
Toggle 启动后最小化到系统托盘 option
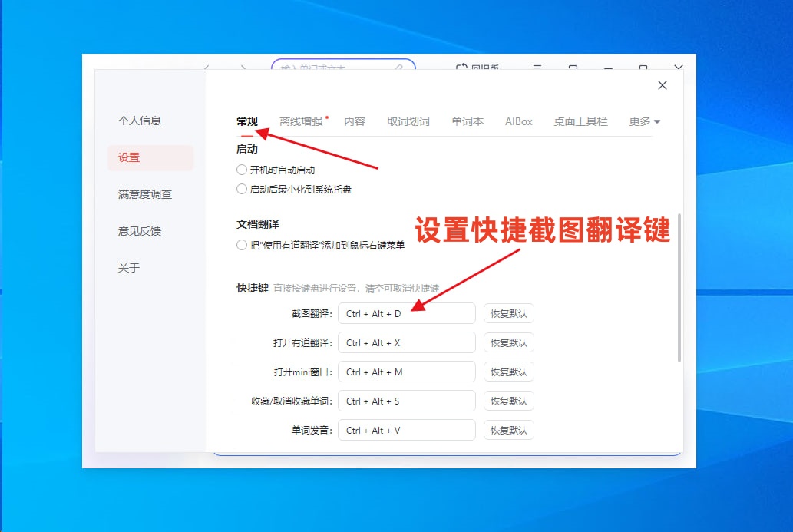(242, 189)
